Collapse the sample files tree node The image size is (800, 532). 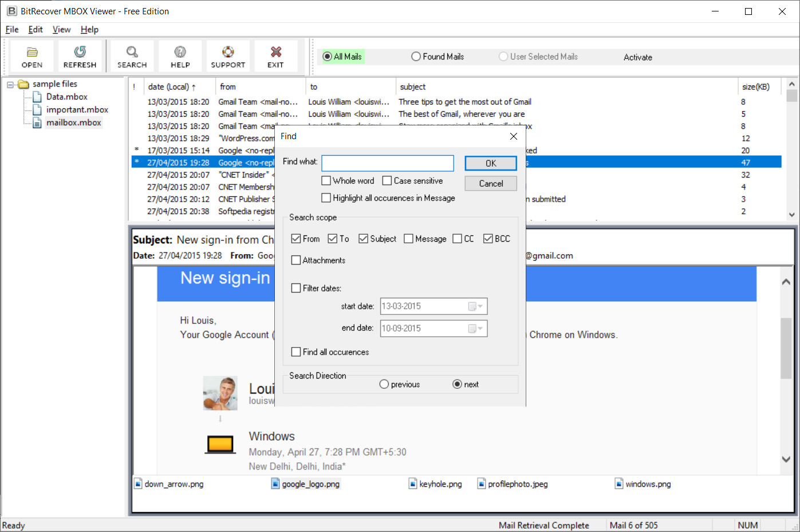click(x=10, y=85)
